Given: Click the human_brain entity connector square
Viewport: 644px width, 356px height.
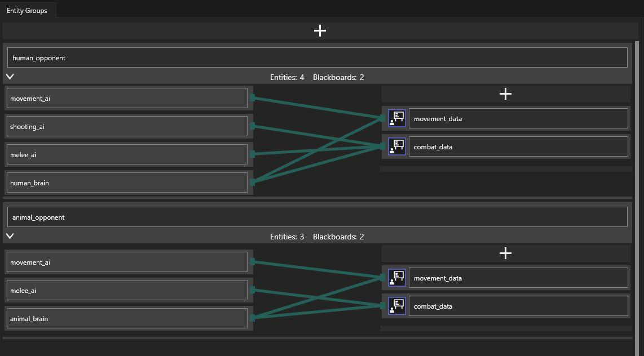Looking at the screenshot, I should point(252,182).
